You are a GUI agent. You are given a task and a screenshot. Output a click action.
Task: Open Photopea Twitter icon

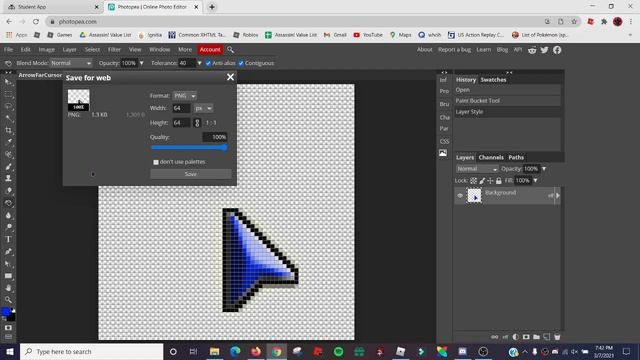coord(544,50)
